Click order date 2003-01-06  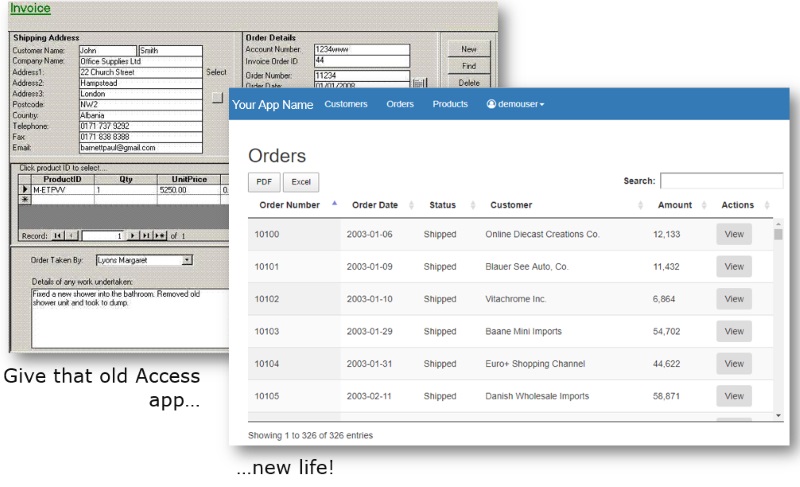(x=369, y=234)
